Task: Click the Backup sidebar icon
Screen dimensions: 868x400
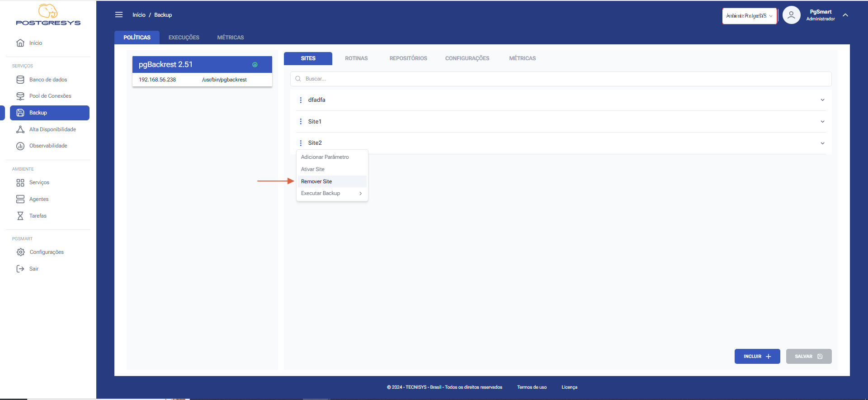Action: (x=20, y=113)
